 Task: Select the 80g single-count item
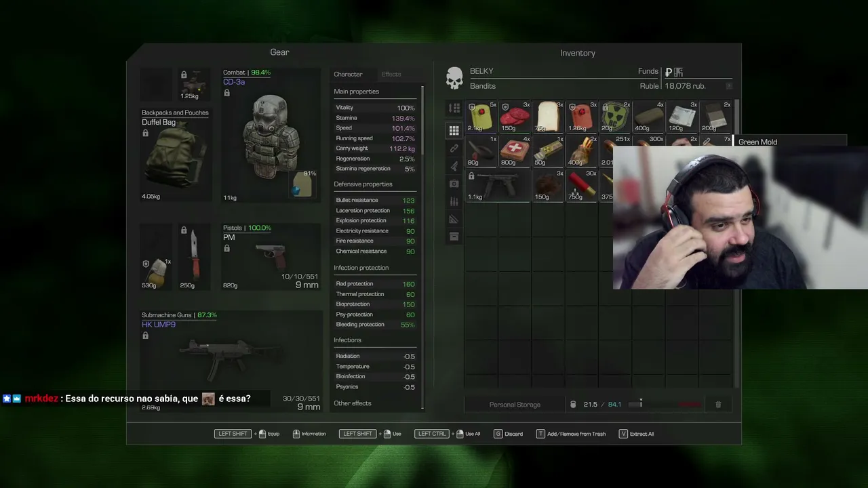(481, 150)
